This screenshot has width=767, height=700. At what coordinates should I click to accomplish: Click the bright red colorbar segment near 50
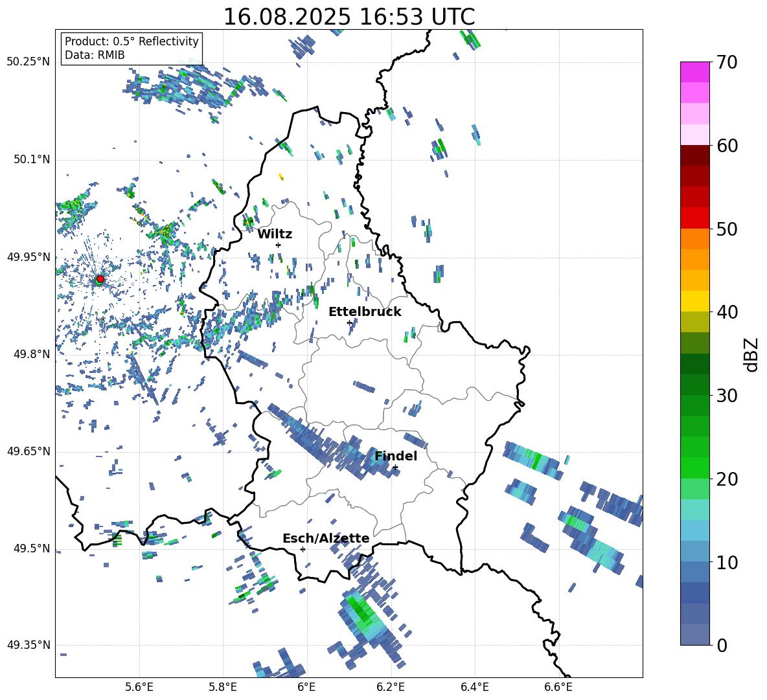pos(694,218)
